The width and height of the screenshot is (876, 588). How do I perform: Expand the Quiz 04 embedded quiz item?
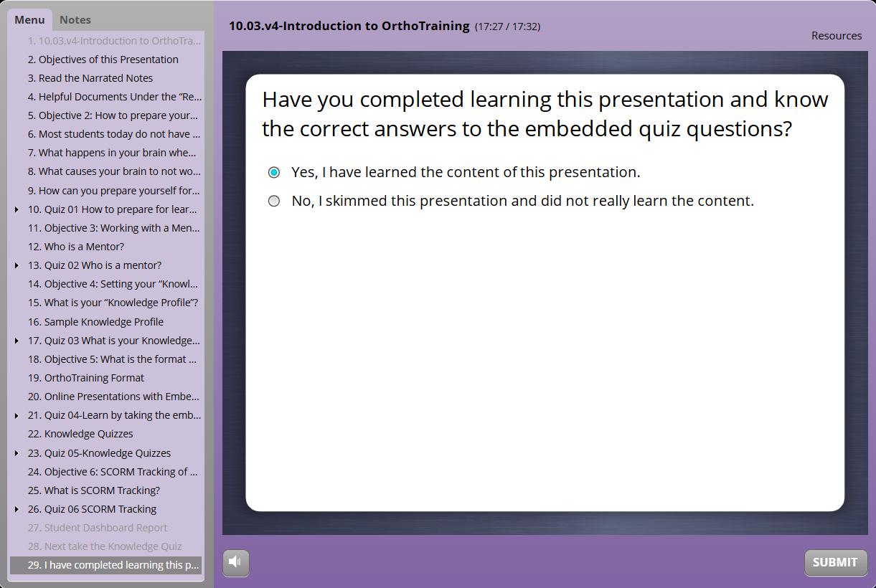tap(17, 415)
